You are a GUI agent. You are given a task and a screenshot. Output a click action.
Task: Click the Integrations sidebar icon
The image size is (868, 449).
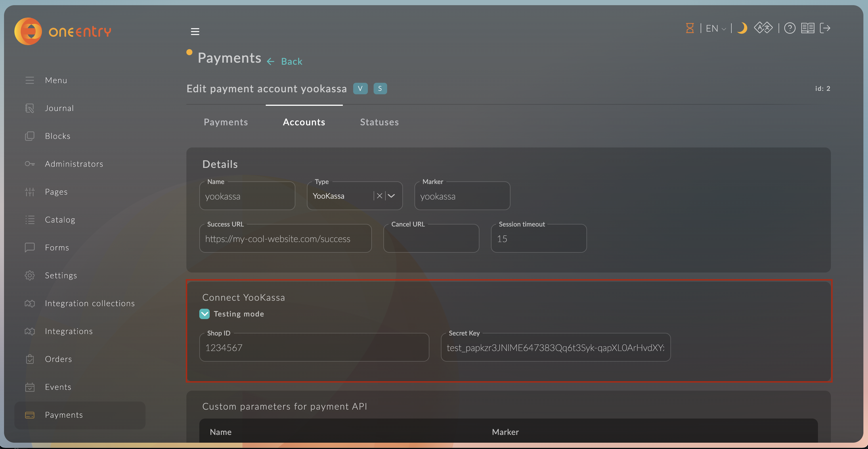tap(30, 331)
